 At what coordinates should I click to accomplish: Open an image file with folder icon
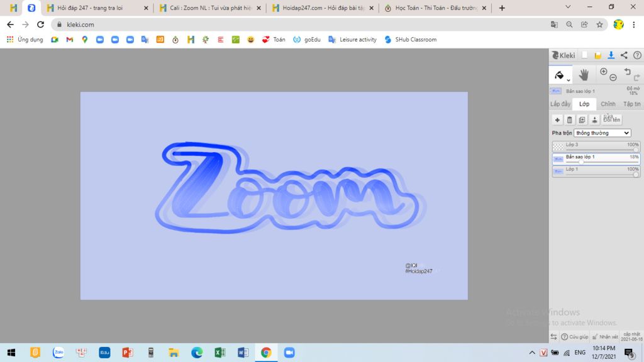pyautogui.click(x=598, y=55)
